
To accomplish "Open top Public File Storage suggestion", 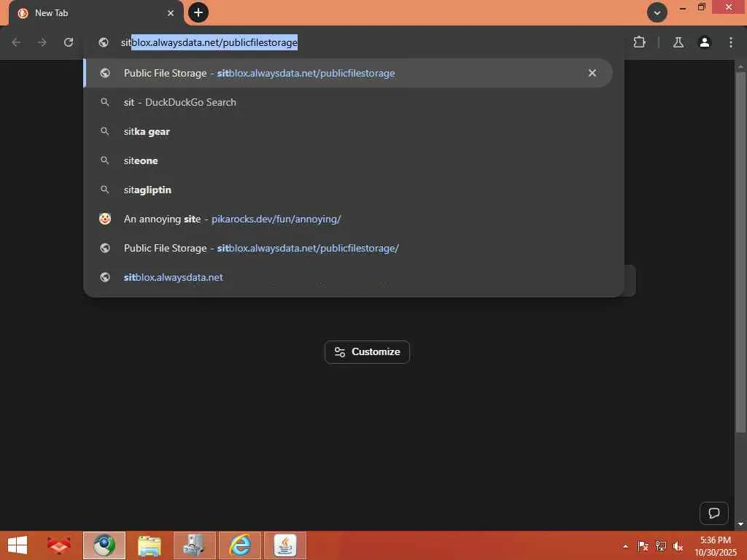I will pos(348,73).
